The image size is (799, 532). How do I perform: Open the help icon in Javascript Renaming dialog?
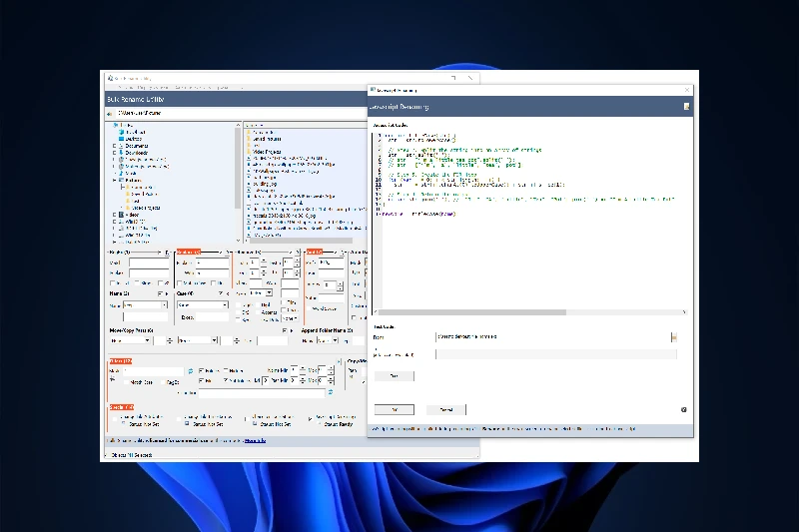coord(684,409)
